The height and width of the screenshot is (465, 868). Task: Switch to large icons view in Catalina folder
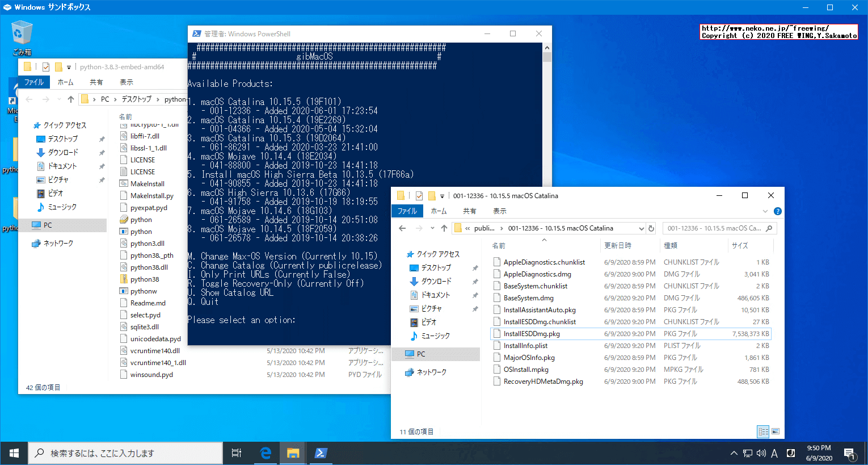point(776,432)
